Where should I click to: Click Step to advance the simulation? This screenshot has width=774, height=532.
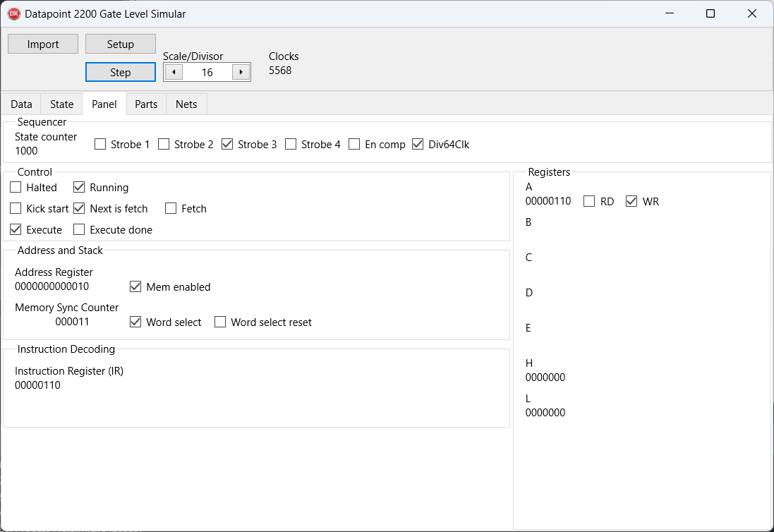[x=121, y=72]
